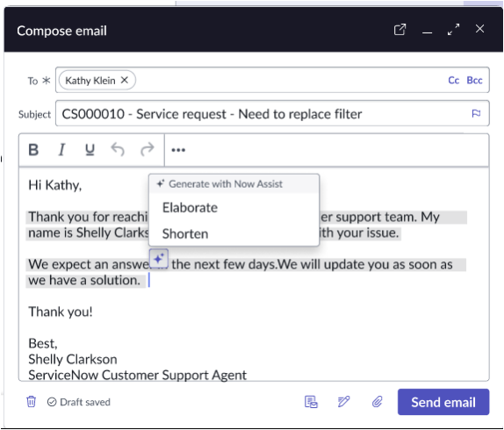Screen dimensions: 504x430
Task: Remove Kathy Klein from recipients
Action: coord(125,80)
